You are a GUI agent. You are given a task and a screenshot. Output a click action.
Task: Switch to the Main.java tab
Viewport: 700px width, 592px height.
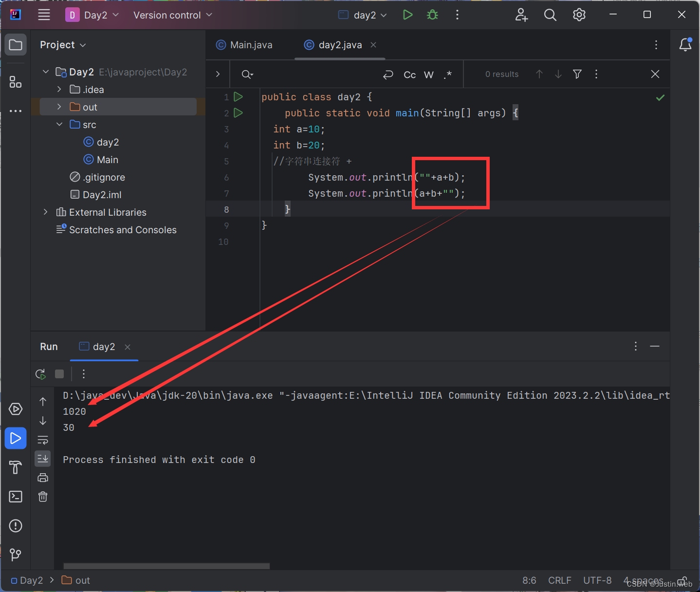pyautogui.click(x=244, y=45)
